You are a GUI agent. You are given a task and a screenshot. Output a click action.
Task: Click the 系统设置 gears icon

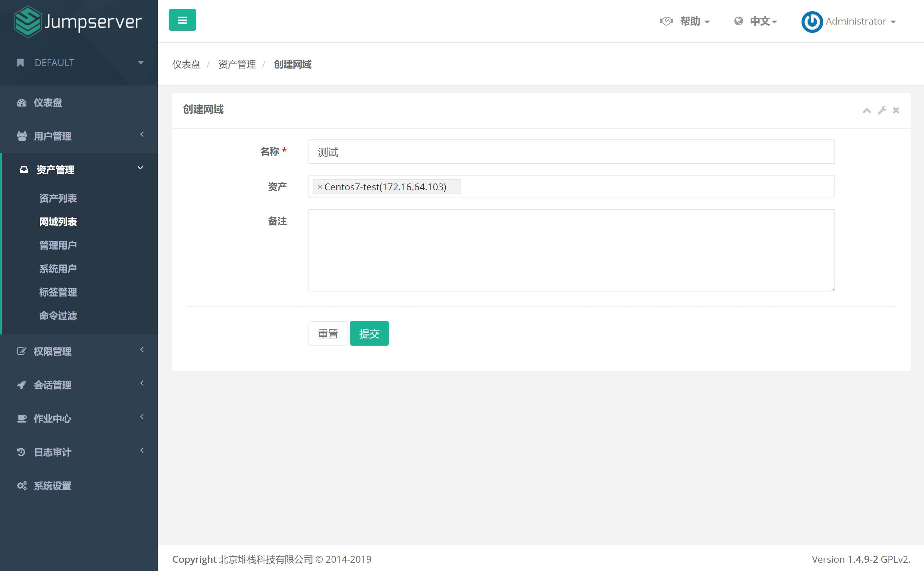pyautogui.click(x=22, y=486)
